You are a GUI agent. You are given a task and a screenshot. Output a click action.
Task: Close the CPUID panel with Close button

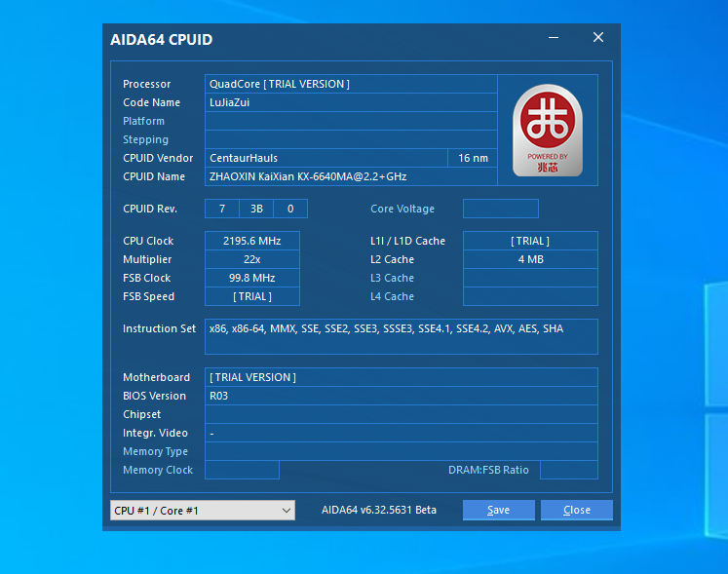coord(577,510)
